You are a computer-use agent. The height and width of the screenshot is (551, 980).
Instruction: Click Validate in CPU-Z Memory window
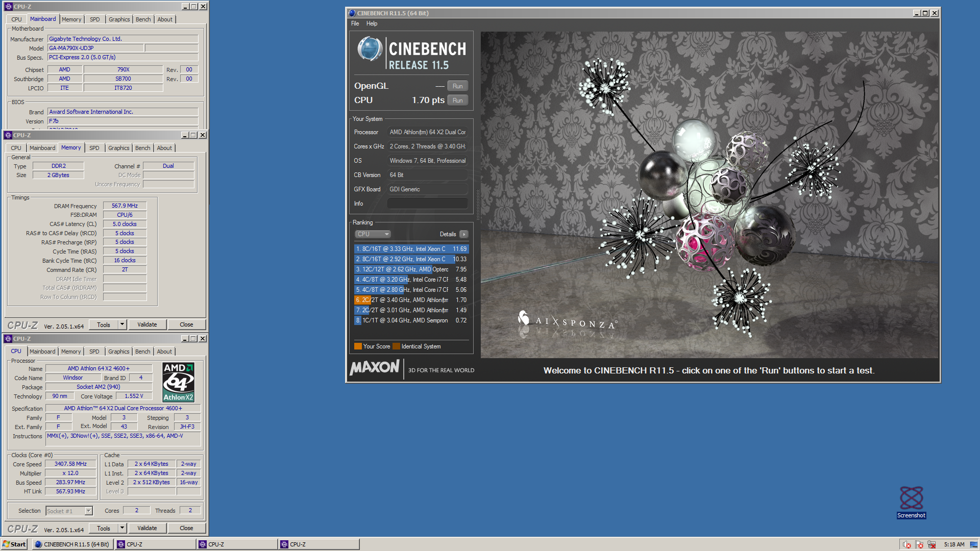[147, 324]
